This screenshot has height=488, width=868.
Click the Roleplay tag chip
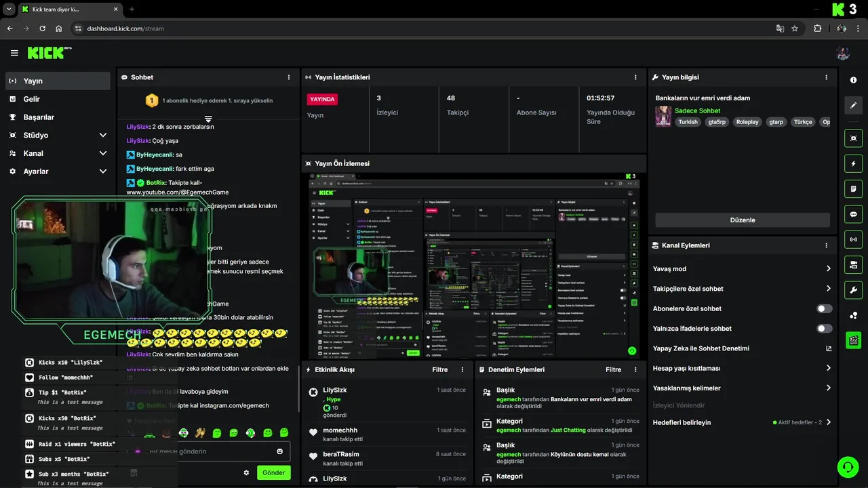[747, 122]
